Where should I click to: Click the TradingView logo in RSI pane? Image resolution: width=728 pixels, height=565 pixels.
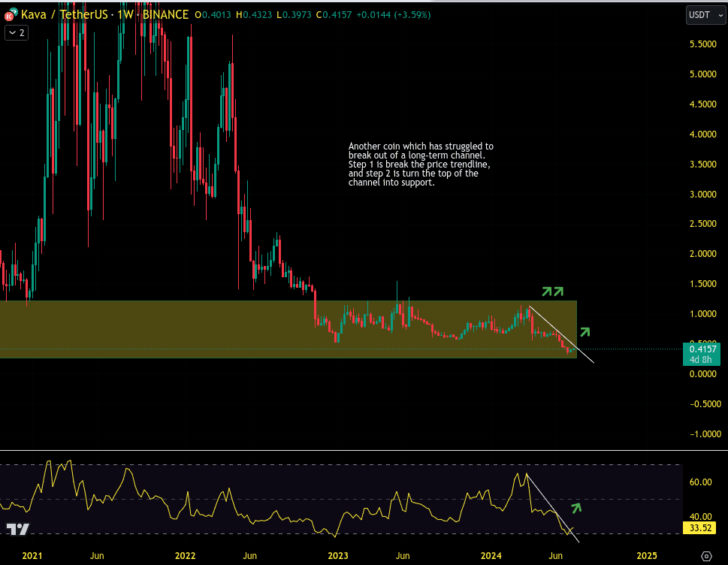17,529
